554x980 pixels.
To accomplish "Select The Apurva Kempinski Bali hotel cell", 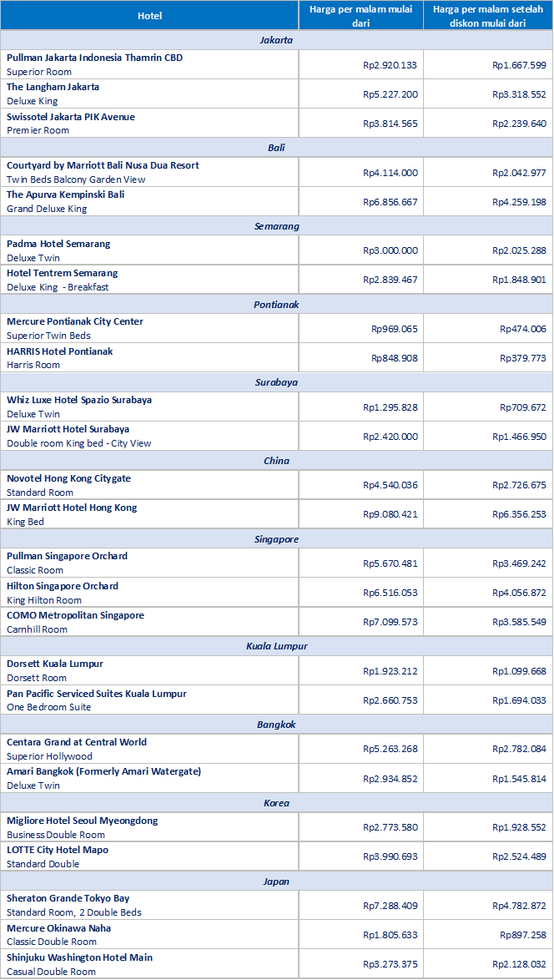I will pos(149,202).
